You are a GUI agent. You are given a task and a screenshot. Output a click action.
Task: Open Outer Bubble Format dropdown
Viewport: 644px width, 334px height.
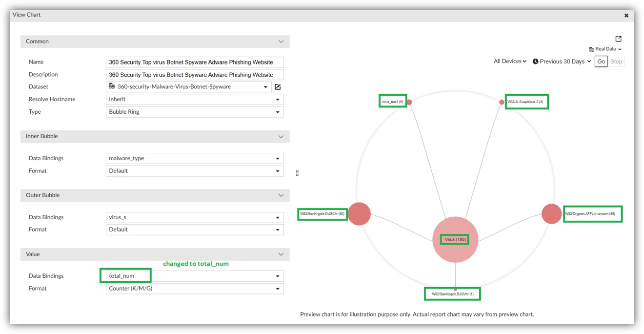195,230
